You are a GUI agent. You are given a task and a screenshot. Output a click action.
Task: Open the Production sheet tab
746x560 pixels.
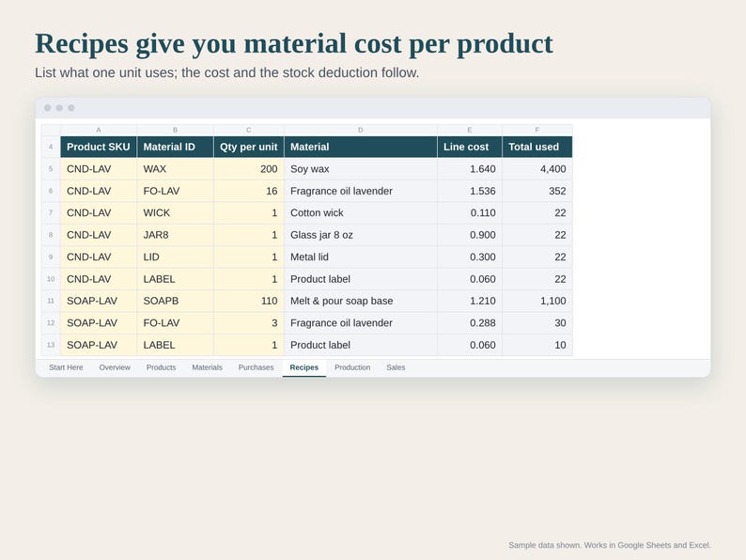(352, 367)
